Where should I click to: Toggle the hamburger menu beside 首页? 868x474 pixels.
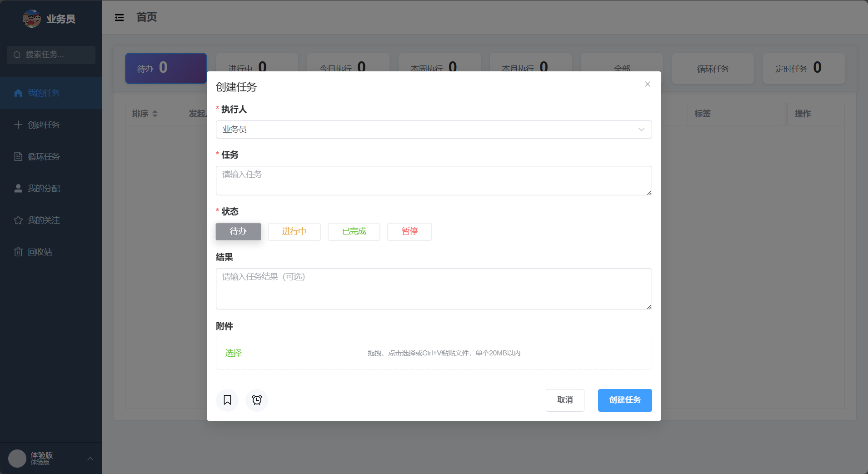coord(120,17)
